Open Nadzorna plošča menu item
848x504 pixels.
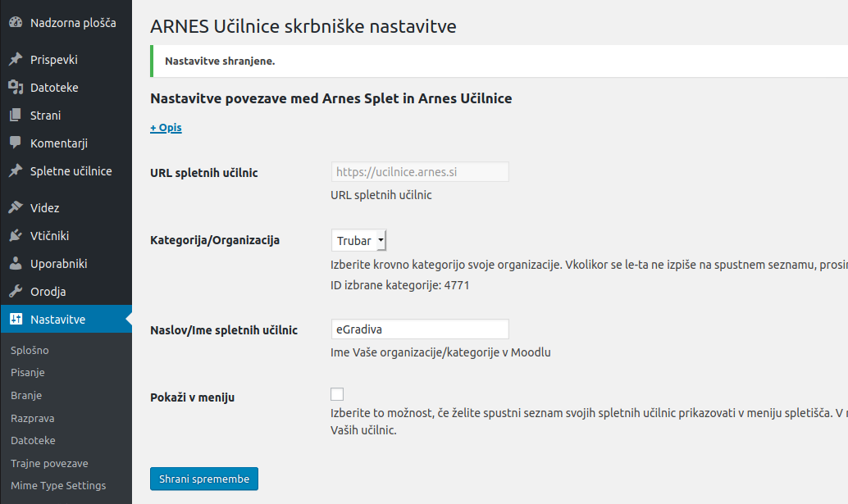73,23
